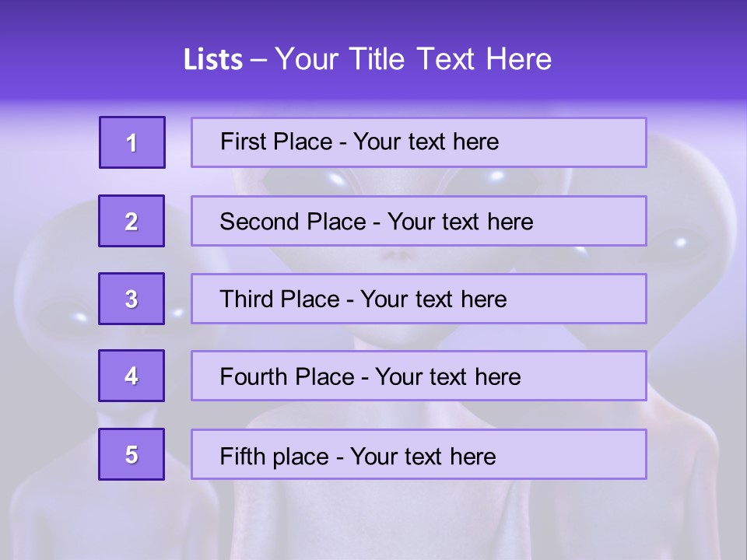
Task: Click the center alien's left glowing eye
Action: (x=337, y=180)
